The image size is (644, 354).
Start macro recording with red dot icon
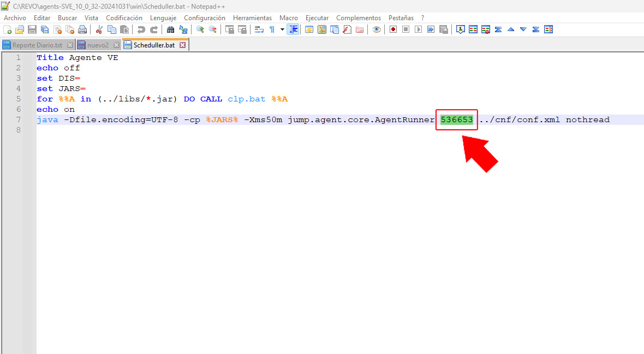393,29
